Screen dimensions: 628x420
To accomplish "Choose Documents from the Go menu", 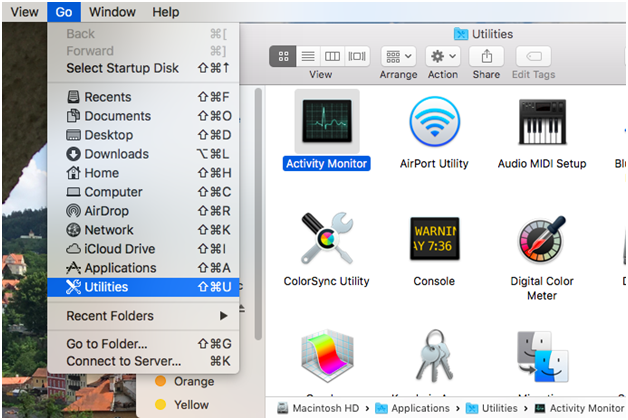I will [143, 116].
